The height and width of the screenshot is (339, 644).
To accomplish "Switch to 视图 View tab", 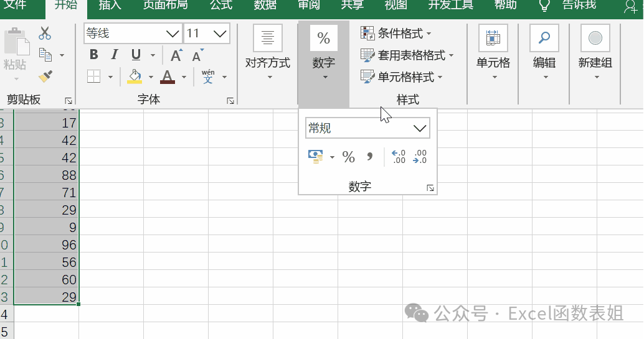I will click(x=396, y=5).
